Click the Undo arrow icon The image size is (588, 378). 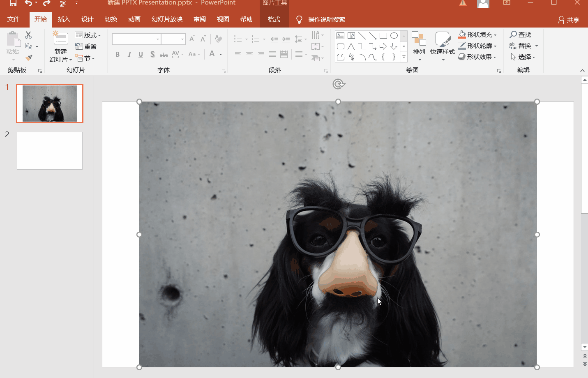coord(28,3)
